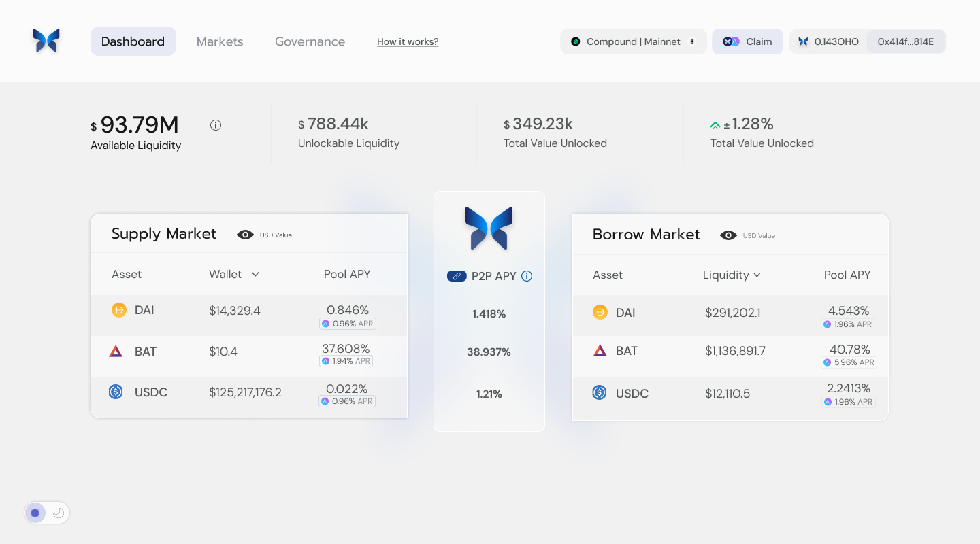Click the butterfly logo in header
The image size is (980, 544).
coord(46,41)
